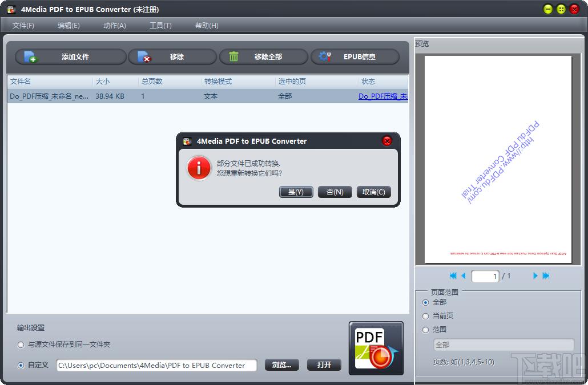Click the Add File (添加文件) button
588x385 pixels.
tap(70, 57)
